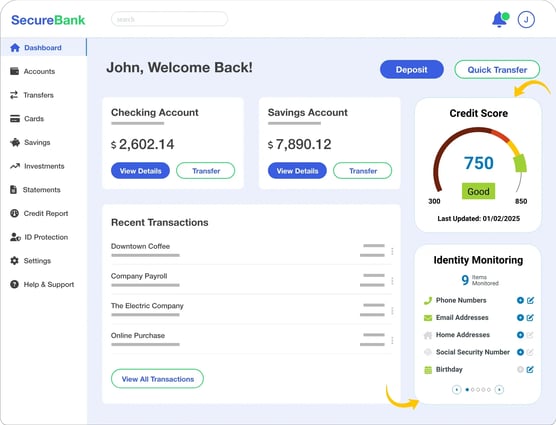Image resolution: width=556 pixels, height=425 pixels.
Task: Click the SecureBank logo
Action: coord(48,20)
